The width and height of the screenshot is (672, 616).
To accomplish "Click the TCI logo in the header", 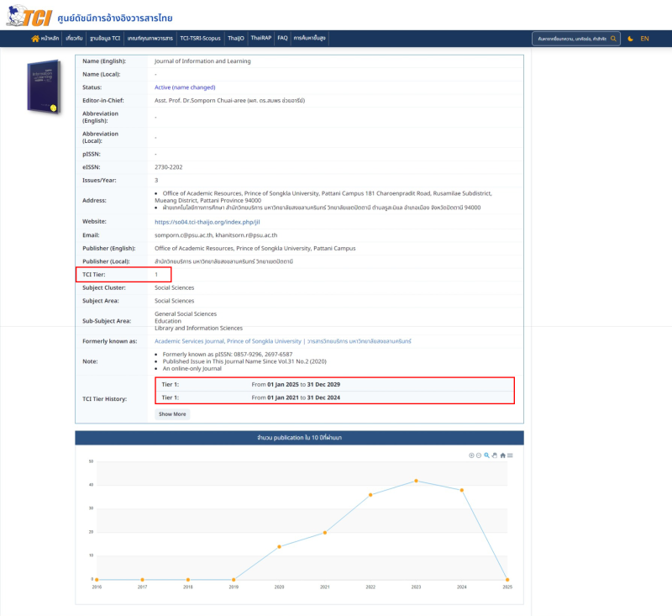I will (x=29, y=16).
